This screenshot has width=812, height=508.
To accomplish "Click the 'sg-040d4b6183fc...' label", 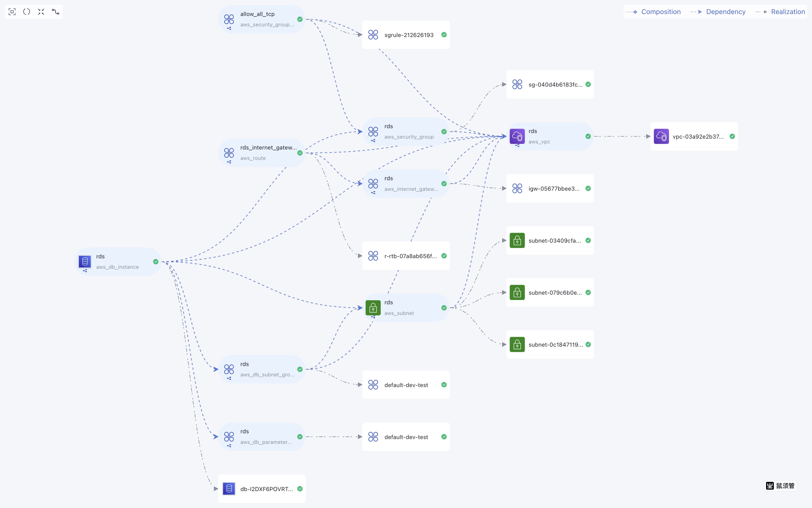I will tap(556, 85).
